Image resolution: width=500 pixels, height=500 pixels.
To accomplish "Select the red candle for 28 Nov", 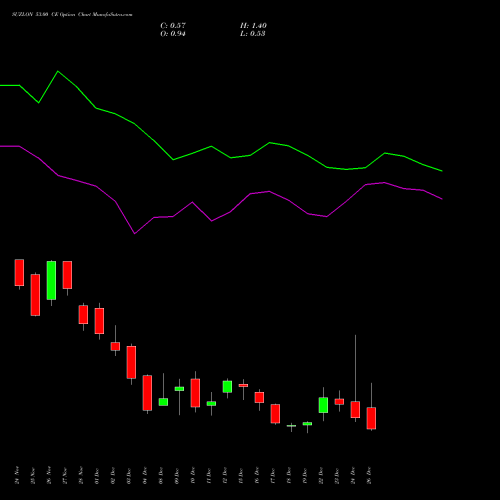I will (x=83, y=314).
